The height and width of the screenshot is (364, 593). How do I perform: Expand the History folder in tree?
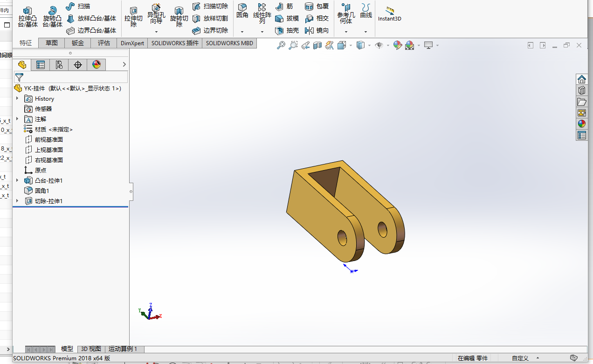tap(17, 98)
